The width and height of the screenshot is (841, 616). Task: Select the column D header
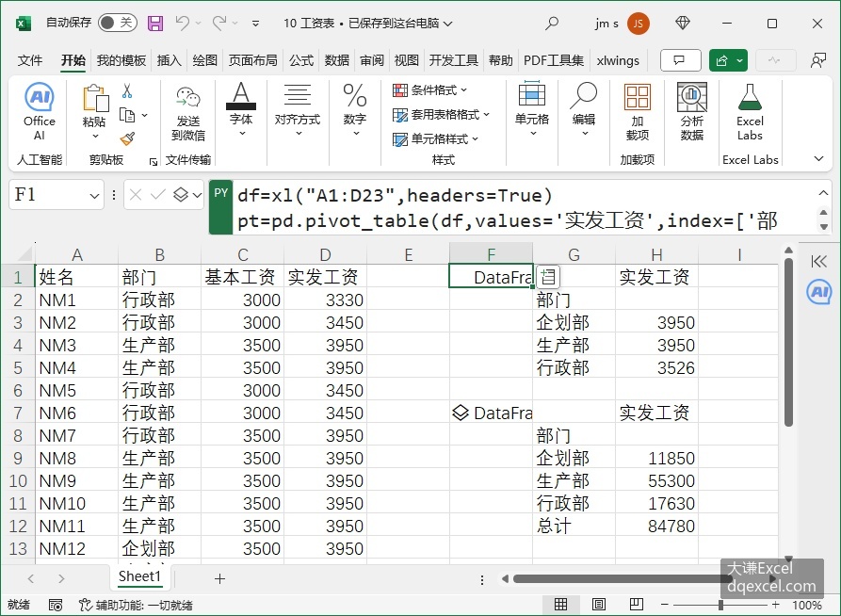click(325, 254)
